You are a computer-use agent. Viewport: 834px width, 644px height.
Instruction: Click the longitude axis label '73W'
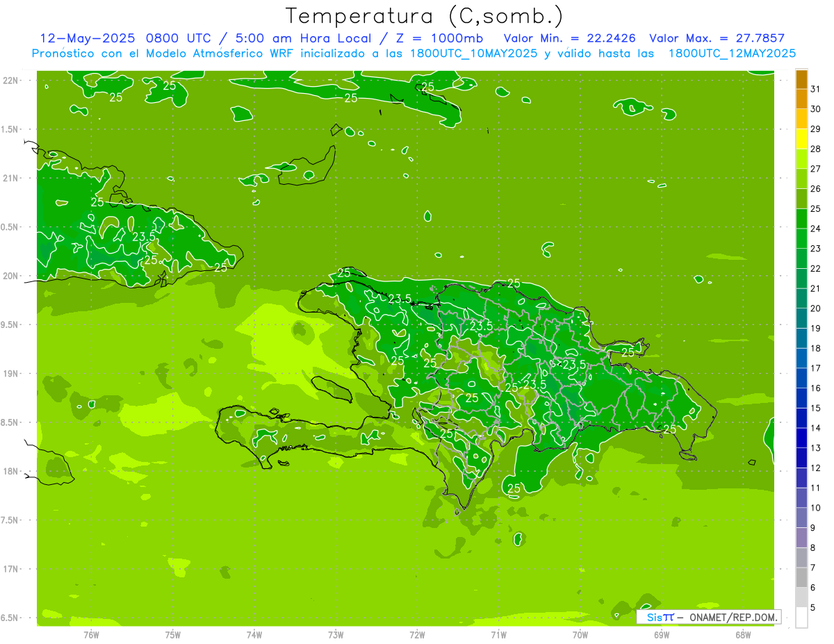click(336, 634)
